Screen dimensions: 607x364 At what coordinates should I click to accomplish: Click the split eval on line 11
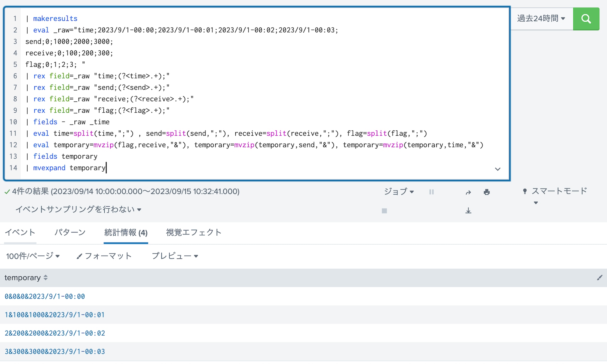point(226,133)
